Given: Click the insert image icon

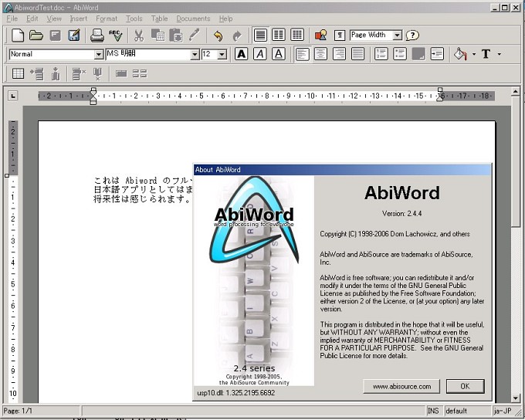Looking at the screenshot, I should coord(320,35).
